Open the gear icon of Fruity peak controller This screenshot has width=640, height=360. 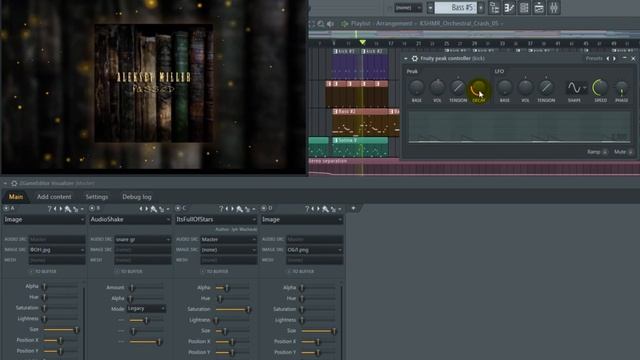[x=415, y=58]
